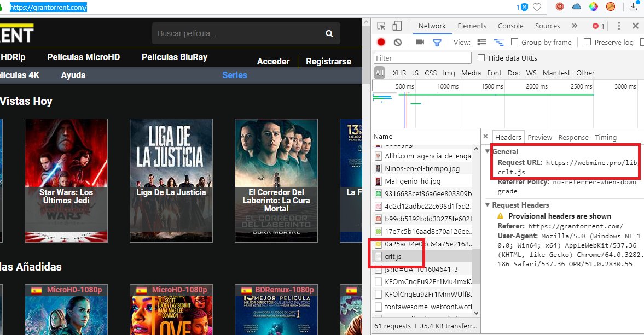The height and width of the screenshot is (335, 644).
Task: Toggle the waterfall overview icon
Action: tap(498, 42)
